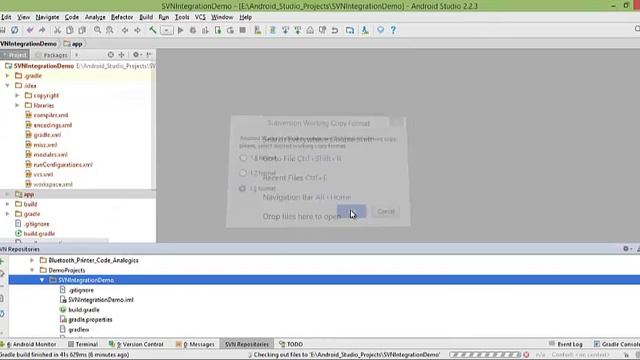This screenshot has height=360, width=640.
Task: Collapse SVNIntegrationDemo in SVN Repositories
Action: pyautogui.click(x=42, y=280)
